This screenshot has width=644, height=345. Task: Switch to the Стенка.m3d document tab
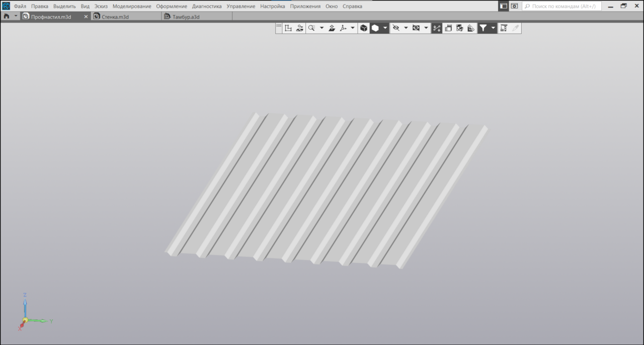tap(126, 17)
